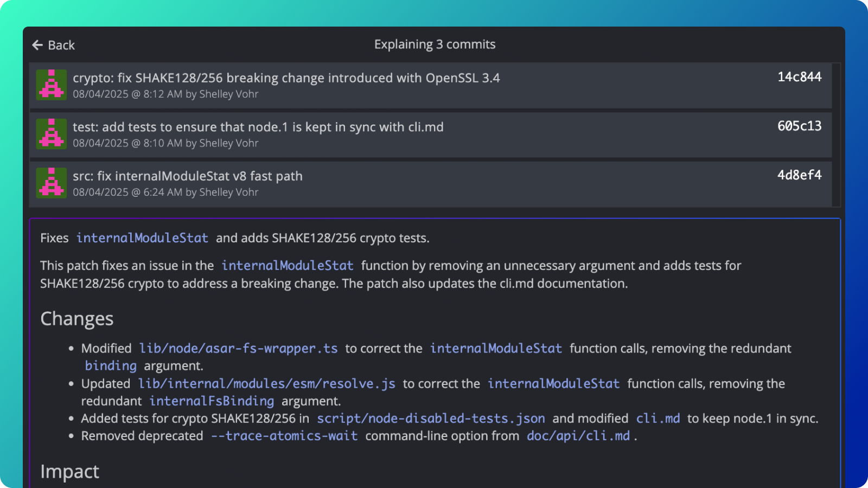
Task: Click the back arrow icon
Action: [36, 44]
